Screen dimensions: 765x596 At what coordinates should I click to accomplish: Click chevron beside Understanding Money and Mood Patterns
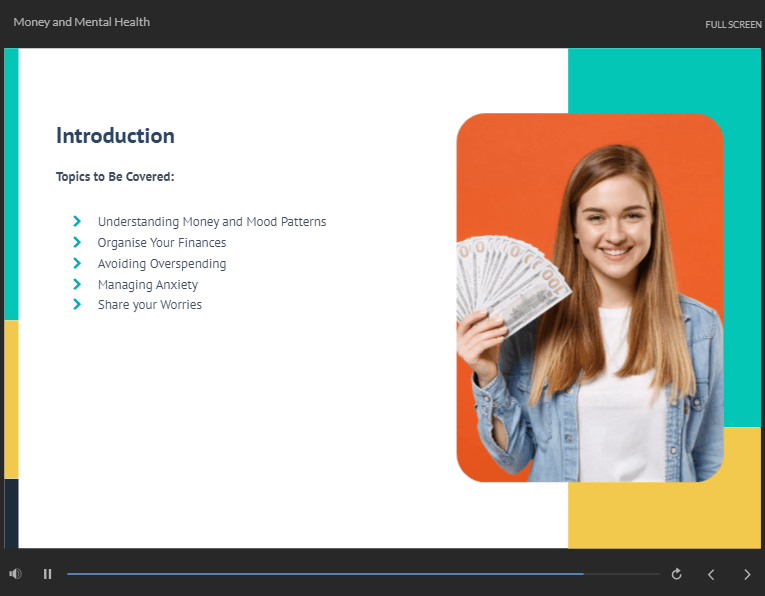pos(77,221)
